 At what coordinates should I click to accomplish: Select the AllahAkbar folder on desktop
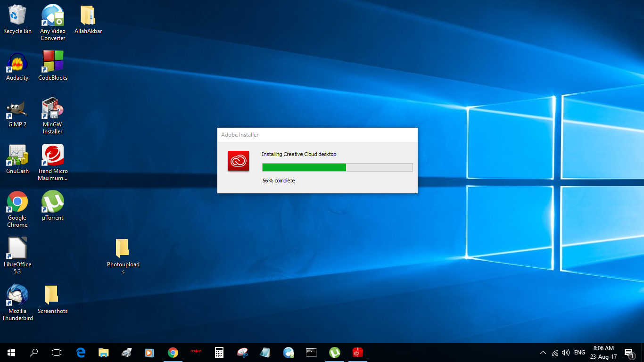pyautogui.click(x=88, y=19)
